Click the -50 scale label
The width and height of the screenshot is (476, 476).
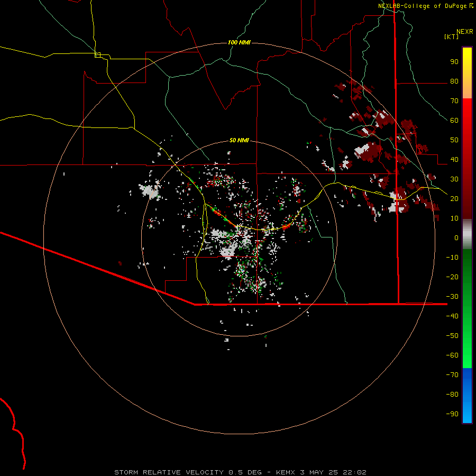click(452, 335)
